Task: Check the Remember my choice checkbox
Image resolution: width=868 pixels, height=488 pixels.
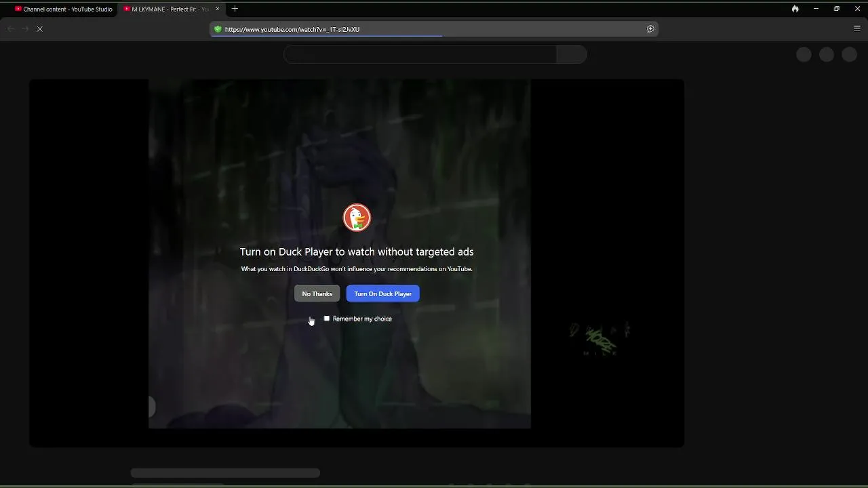Action: pos(326,319)
